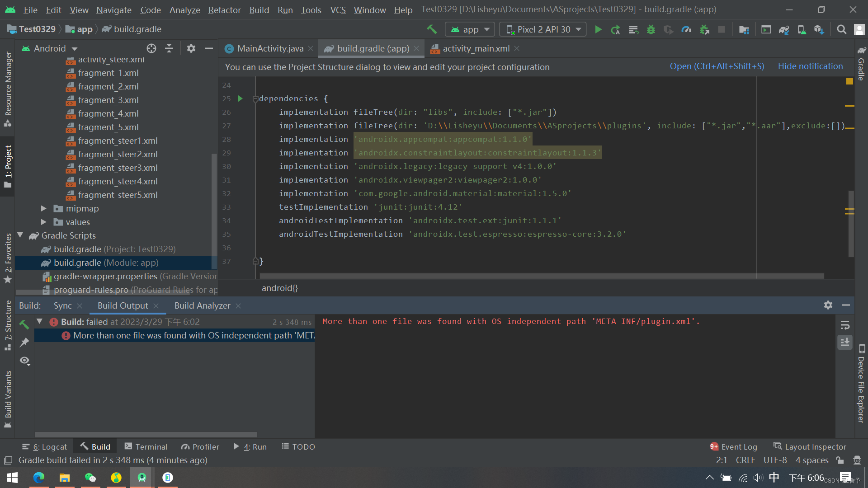
Task: Collapse the Gradle Scripts tree node
Action: tap(19, 235)
